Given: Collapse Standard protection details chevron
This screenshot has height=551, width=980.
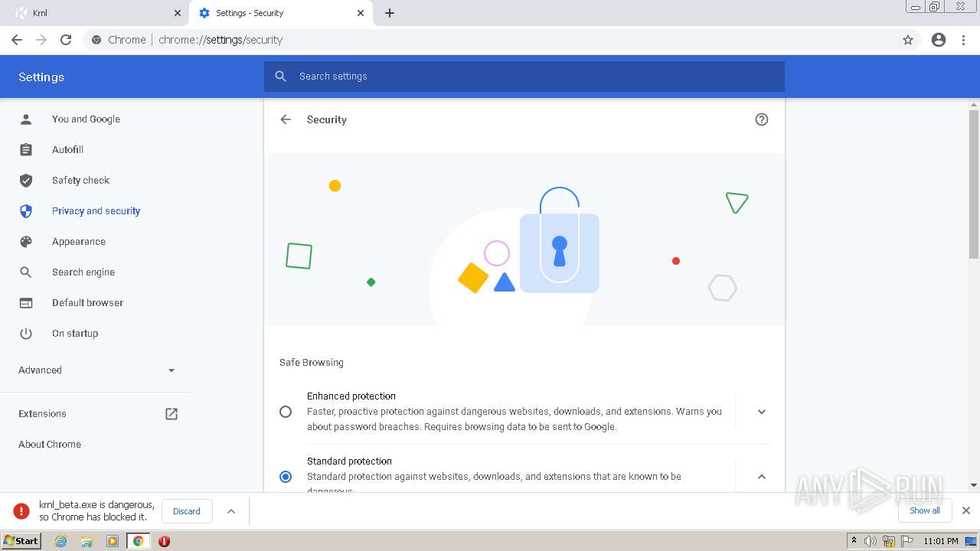Looking at the screenshot, I should [x=762, y=477].
